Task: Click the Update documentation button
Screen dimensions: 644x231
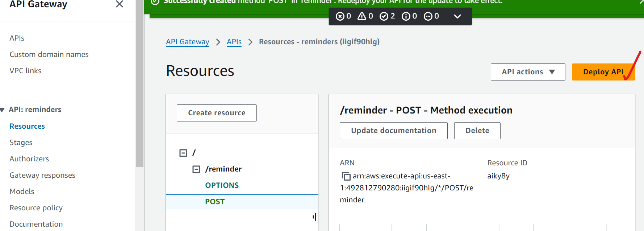Action: (393, 131)
